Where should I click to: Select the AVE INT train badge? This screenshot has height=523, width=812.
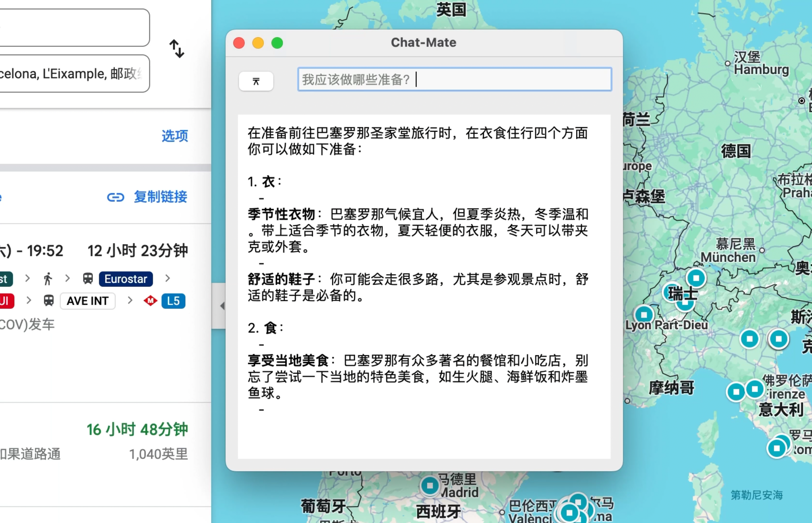click(88, 301)
